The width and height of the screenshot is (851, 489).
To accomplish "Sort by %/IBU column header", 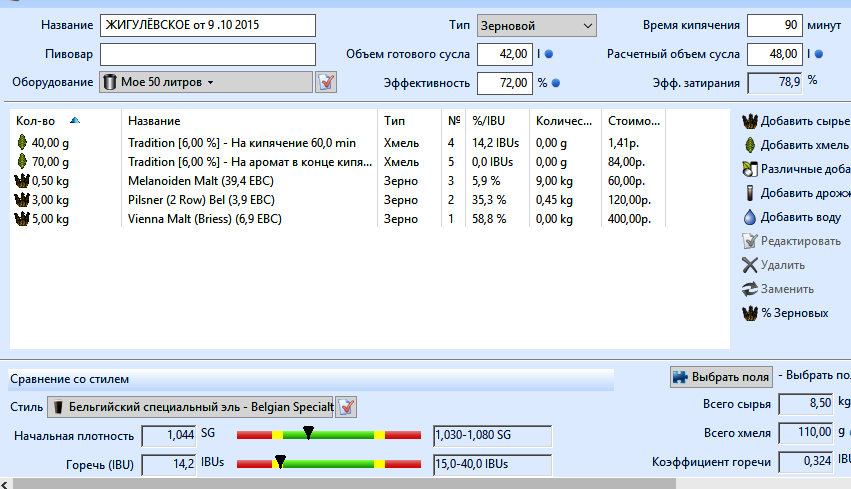I will coord(497,120).
